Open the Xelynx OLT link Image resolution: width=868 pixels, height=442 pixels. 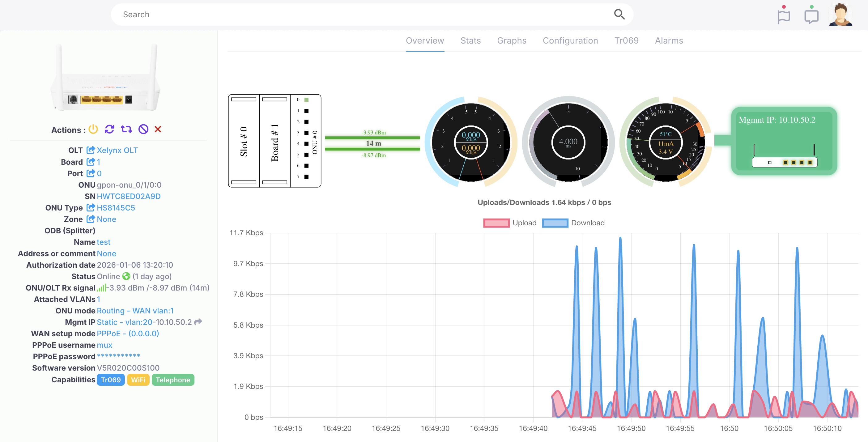coord(117,150)
